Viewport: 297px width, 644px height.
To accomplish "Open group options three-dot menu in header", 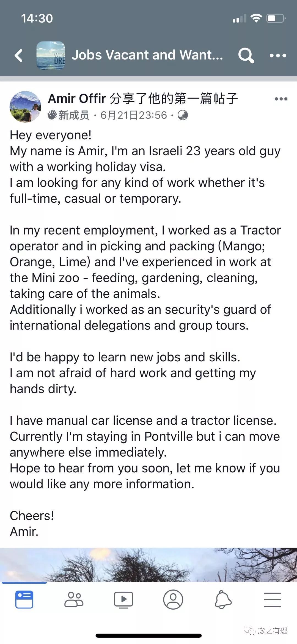I will 278,55.
